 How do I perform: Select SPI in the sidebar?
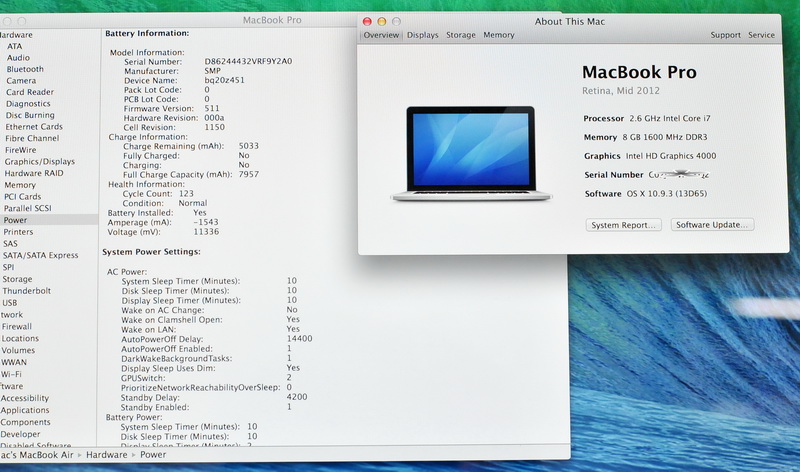(x=9, y=267)
